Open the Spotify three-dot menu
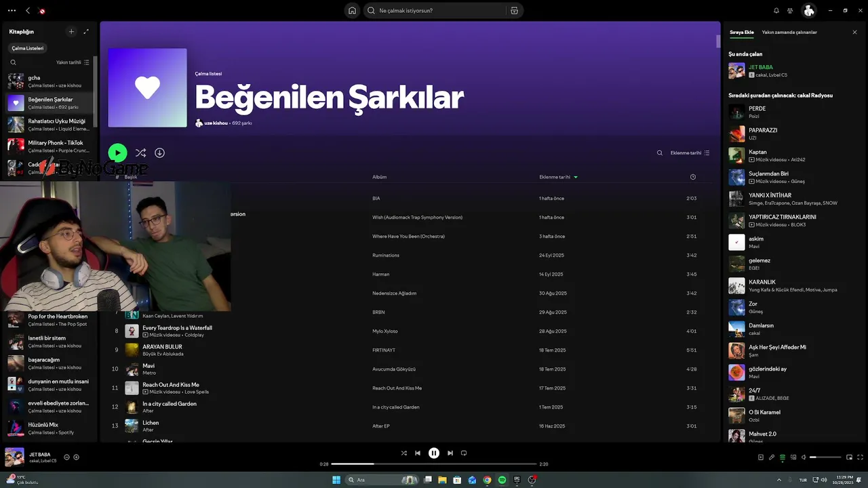 tap(12, 11)
